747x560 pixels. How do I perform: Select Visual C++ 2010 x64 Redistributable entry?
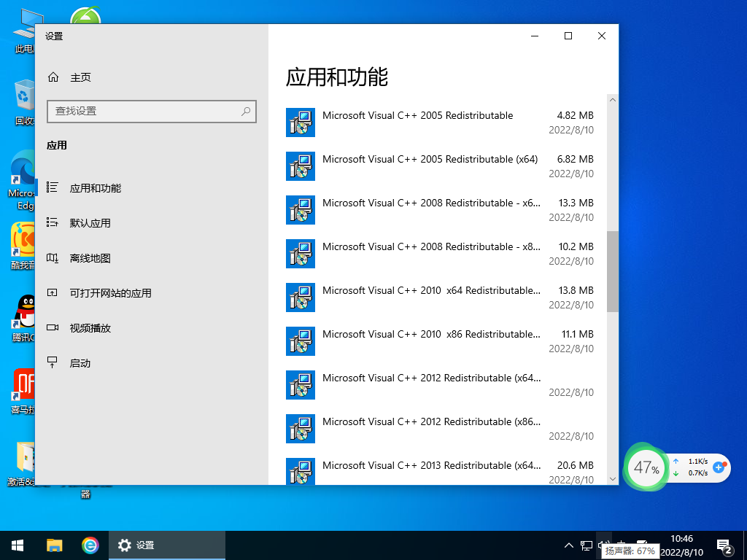click(x=440, y=297)
